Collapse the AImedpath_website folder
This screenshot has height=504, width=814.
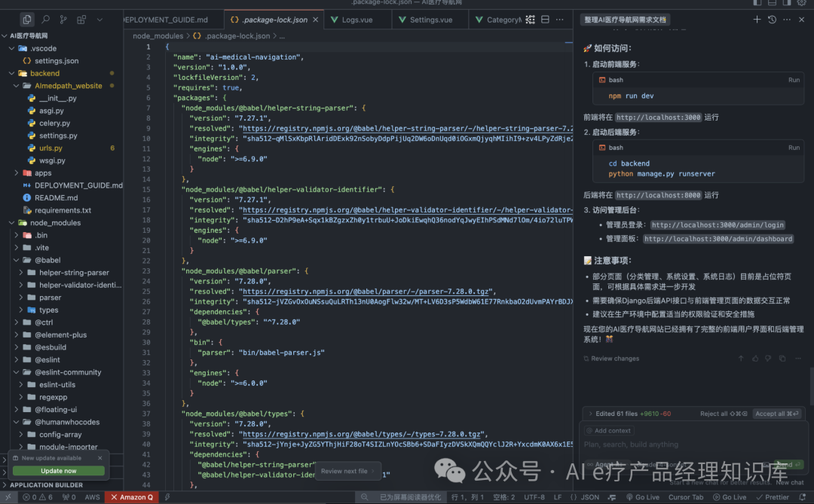click(x=16, y=86)
